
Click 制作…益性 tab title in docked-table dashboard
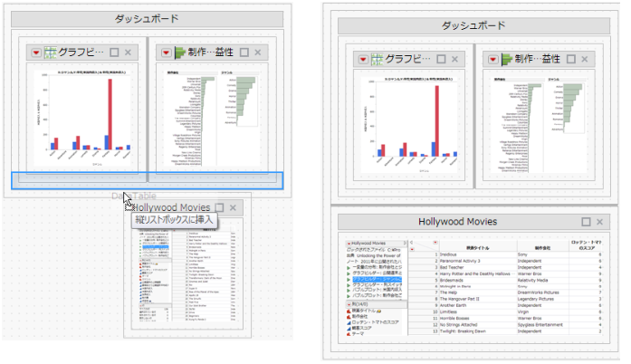pos(538,59)
